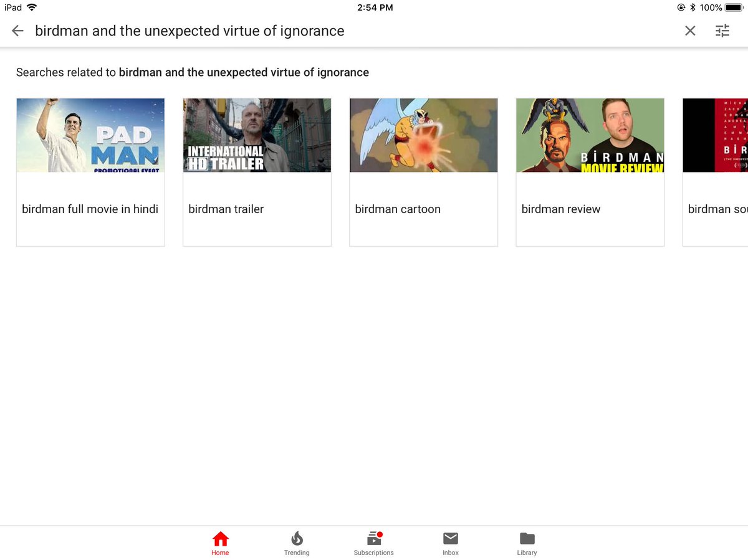This screenshot has width=748, height=560.
Task: Open the Pad Man thumbnail
Action: (90, 135)
